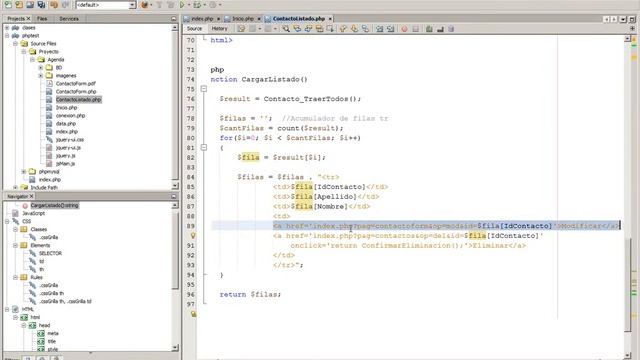Open the default configuration combo box

click(106, 5)
